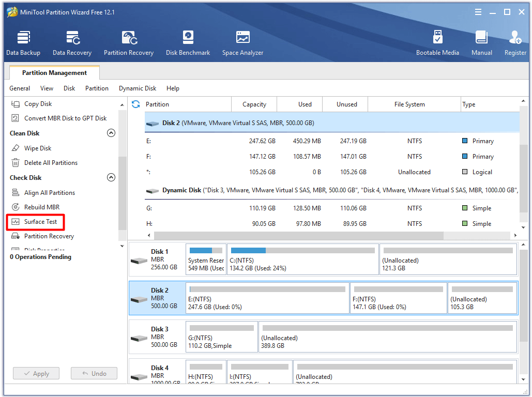This screenshot has width=532, height=397.
Task: Select the H: partition row
Action: pos(332,224)
